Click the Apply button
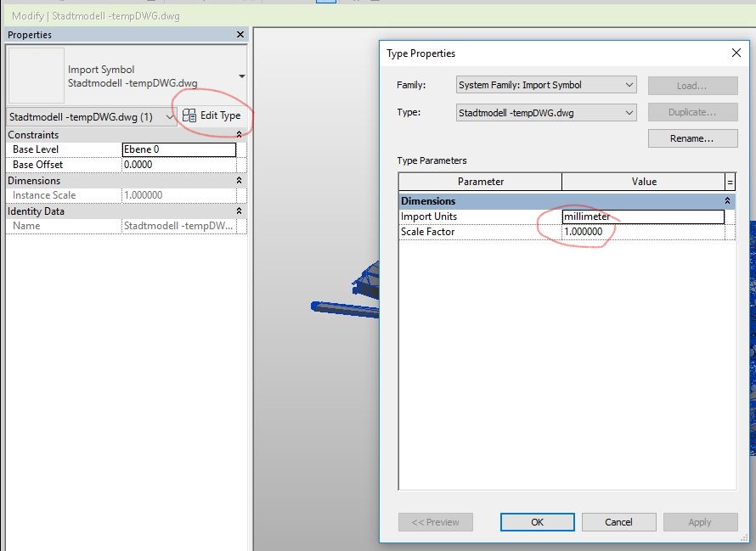This screenshot has height=551, width=756. pyautogui.click(x=700, y=522)
